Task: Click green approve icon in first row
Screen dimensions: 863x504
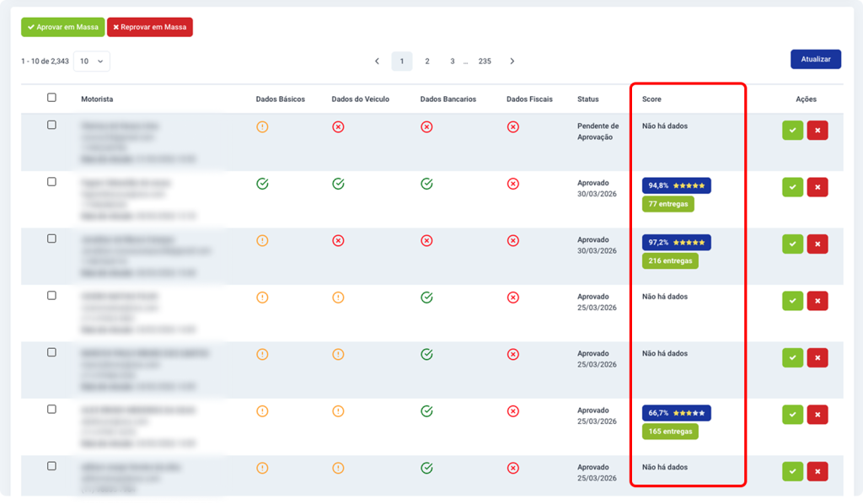Action: (792, 131)
